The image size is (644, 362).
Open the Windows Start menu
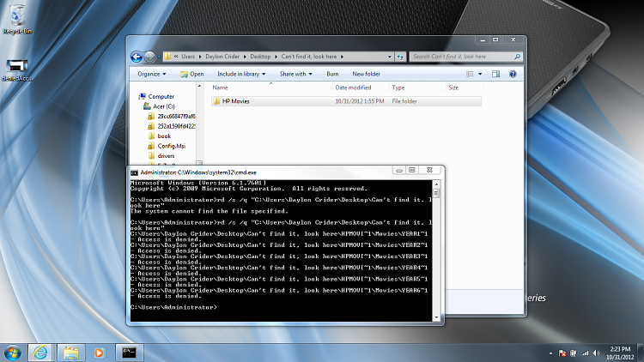tap(12, 353)
